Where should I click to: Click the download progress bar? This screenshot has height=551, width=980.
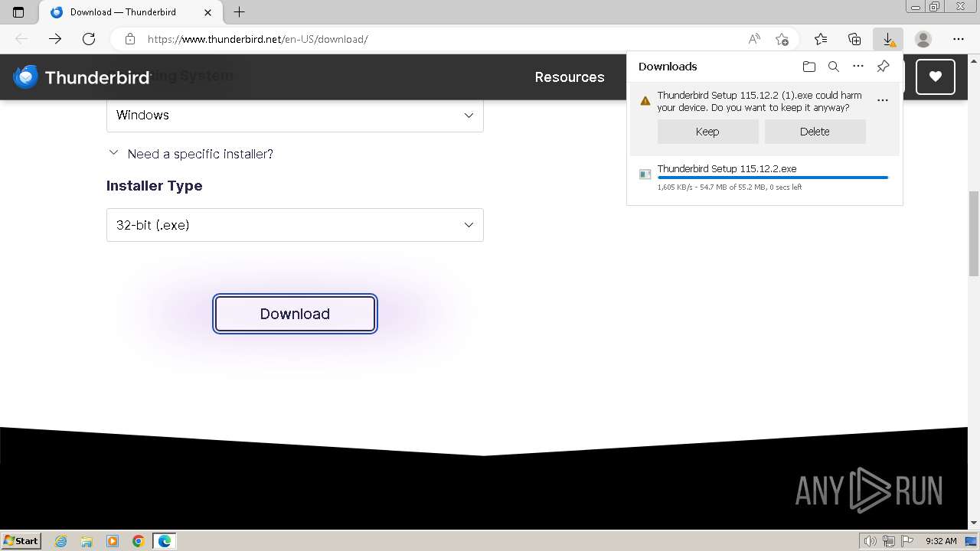[x=773, y=178]
